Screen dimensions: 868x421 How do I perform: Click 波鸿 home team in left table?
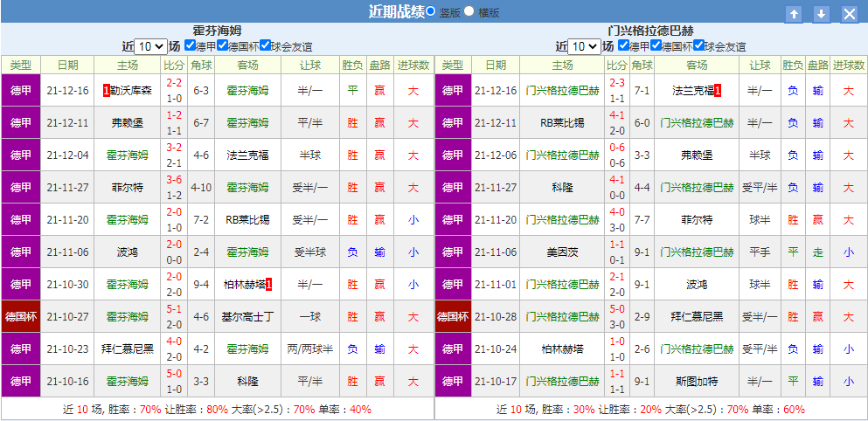click(x=128, y=252)
